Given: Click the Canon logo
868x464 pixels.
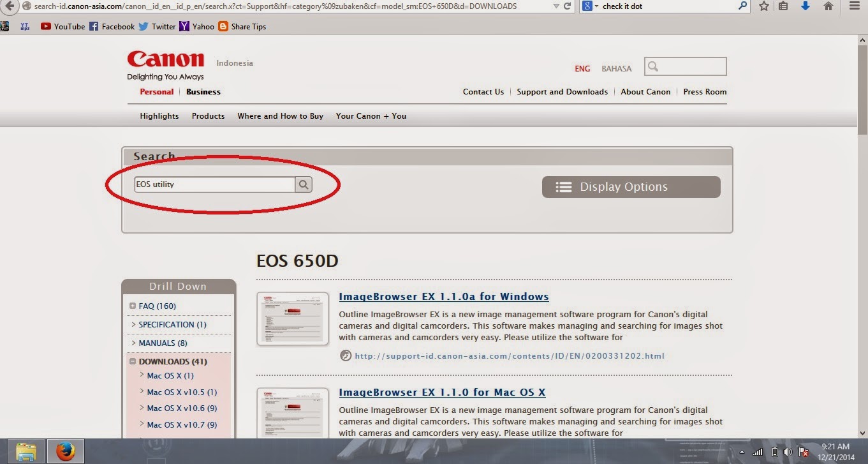Looking at the screenshot, I should (x=166, y=59).
